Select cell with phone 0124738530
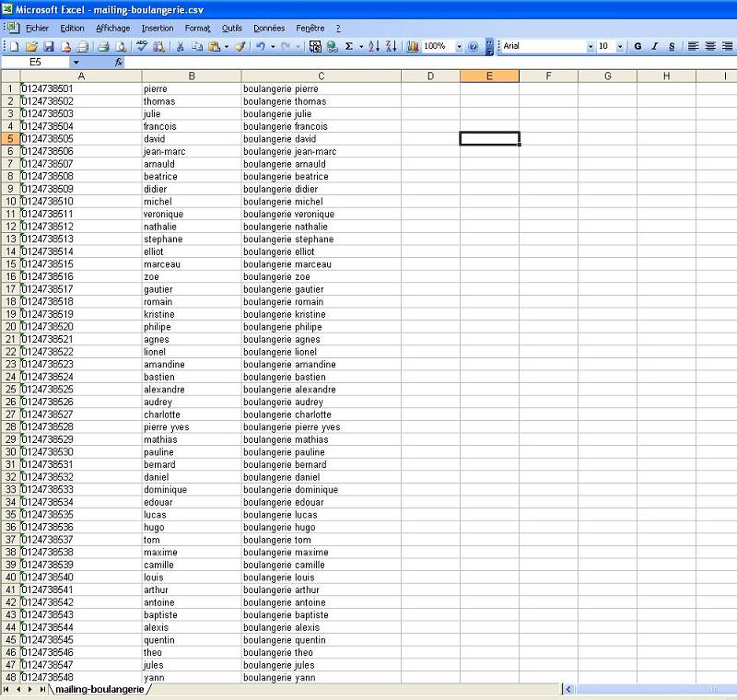The image size is (737, 700). click(81, 452)
